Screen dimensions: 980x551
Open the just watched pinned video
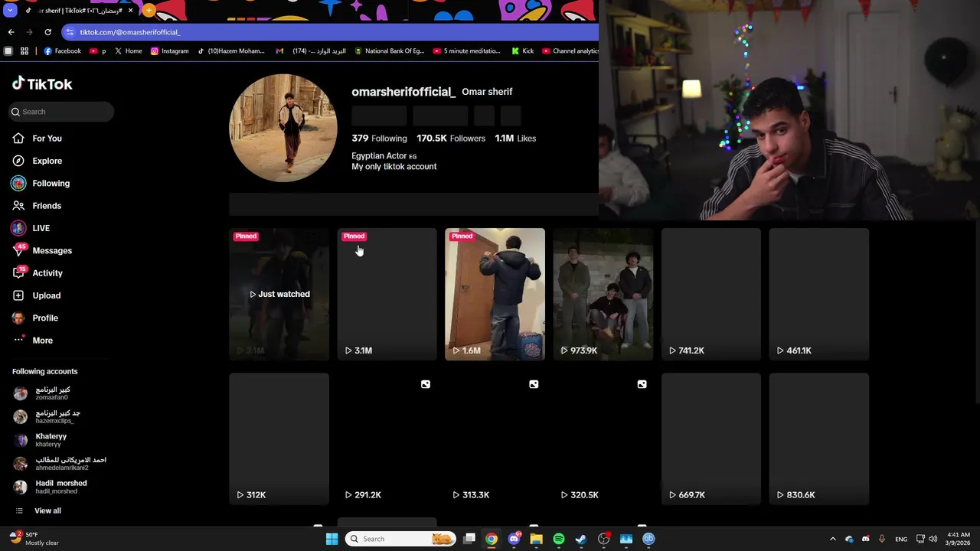[x=279, y=294]
